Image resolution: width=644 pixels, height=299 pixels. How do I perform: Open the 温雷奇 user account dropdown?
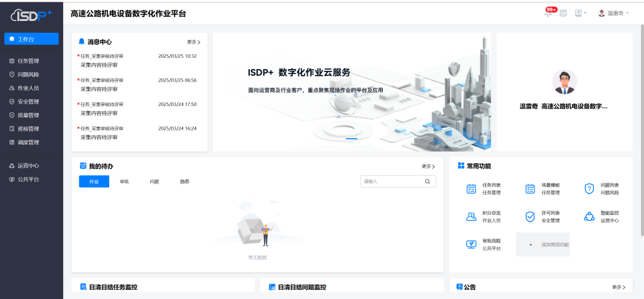[614, 13]
